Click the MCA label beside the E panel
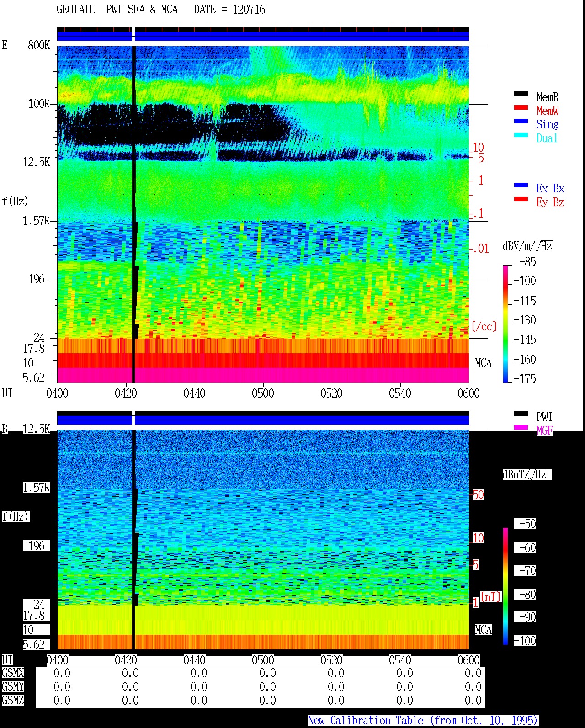This screenshot has width=585, height=728. click(483, 363)
